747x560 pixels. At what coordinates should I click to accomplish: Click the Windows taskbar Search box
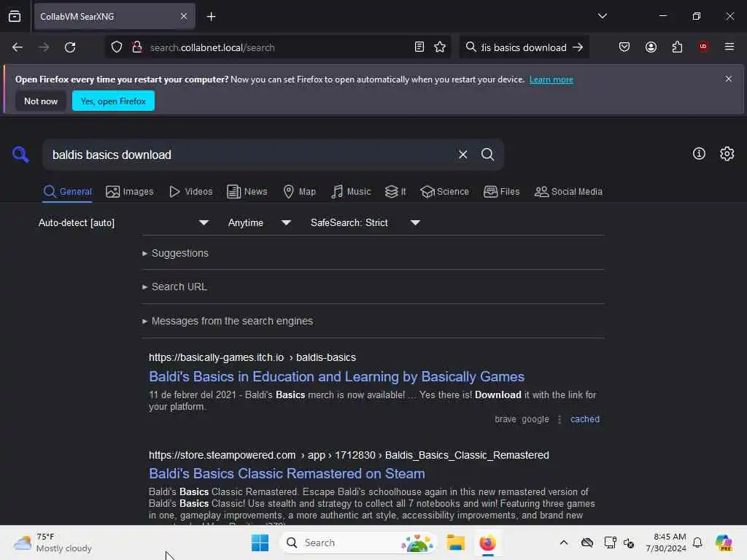(x=358, y=542)
